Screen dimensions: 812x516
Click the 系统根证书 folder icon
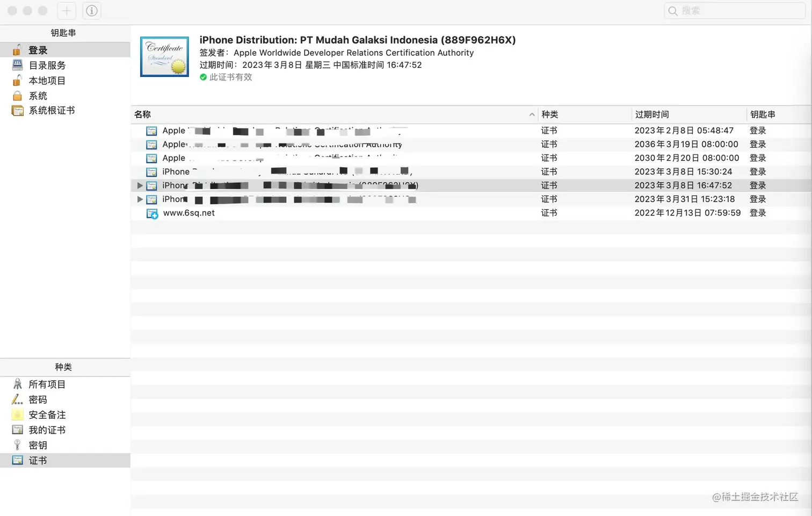pos(17,111)
